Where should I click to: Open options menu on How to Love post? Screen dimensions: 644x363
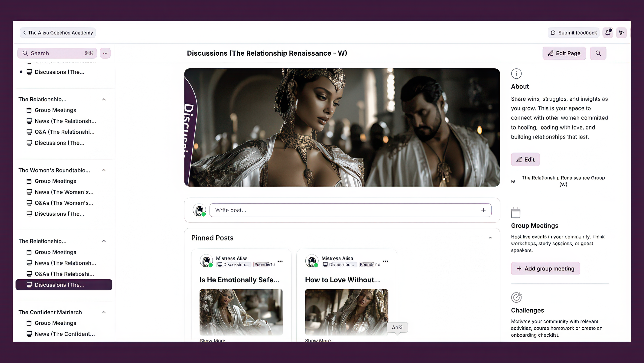[x=386, y=261]
